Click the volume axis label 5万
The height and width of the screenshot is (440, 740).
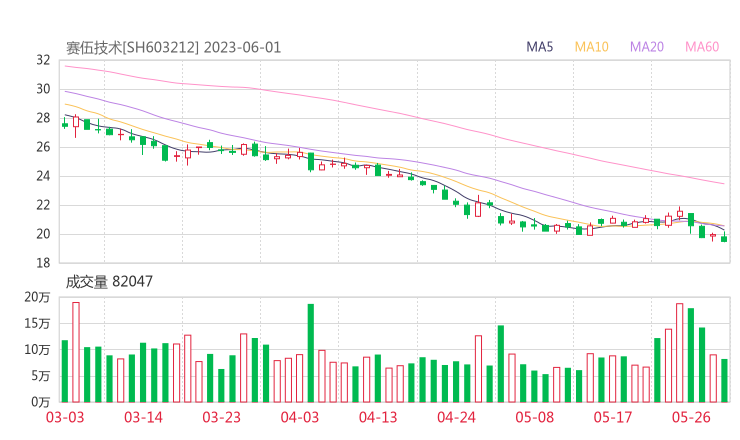[41, 376]
